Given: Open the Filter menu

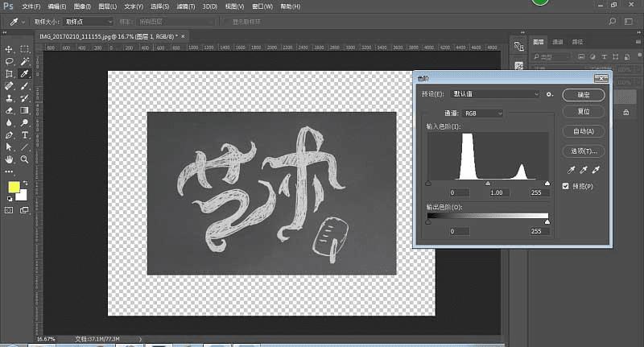Looking at the screenshot, I should coord(185,6).
